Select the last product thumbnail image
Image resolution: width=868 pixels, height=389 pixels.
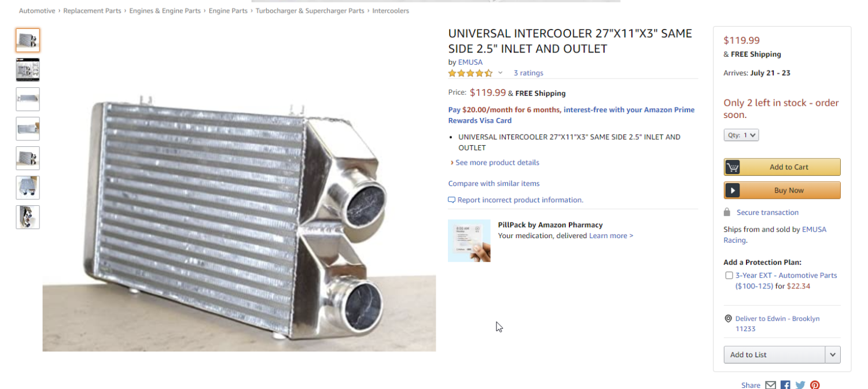(28, 217)
